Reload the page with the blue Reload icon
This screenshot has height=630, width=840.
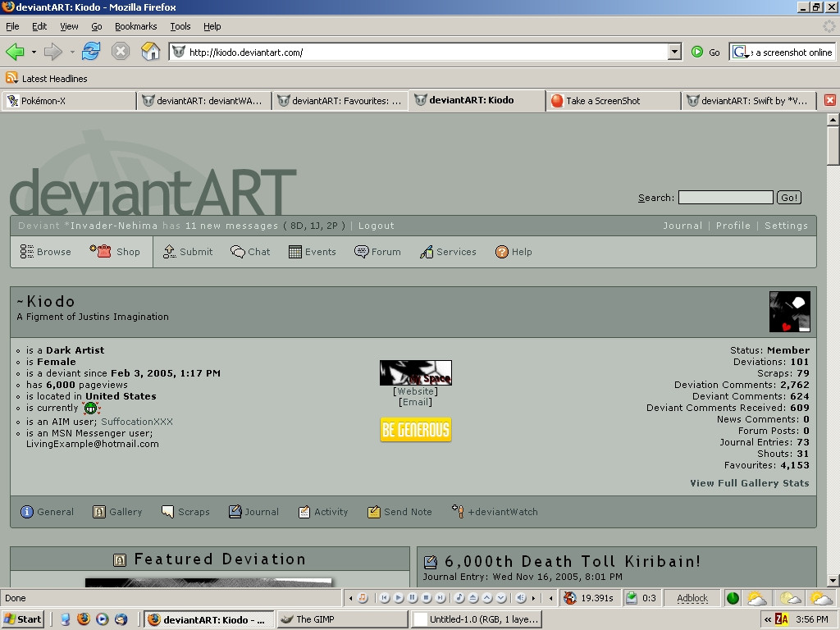click(91, 52)
